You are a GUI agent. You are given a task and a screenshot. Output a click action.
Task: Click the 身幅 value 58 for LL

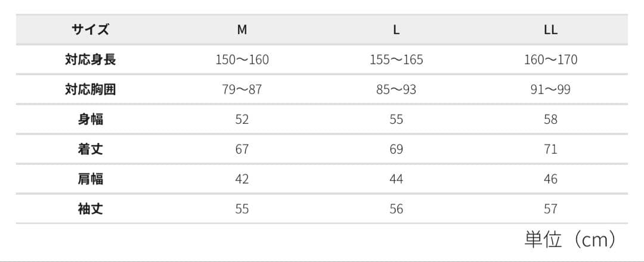coord(550,120)
